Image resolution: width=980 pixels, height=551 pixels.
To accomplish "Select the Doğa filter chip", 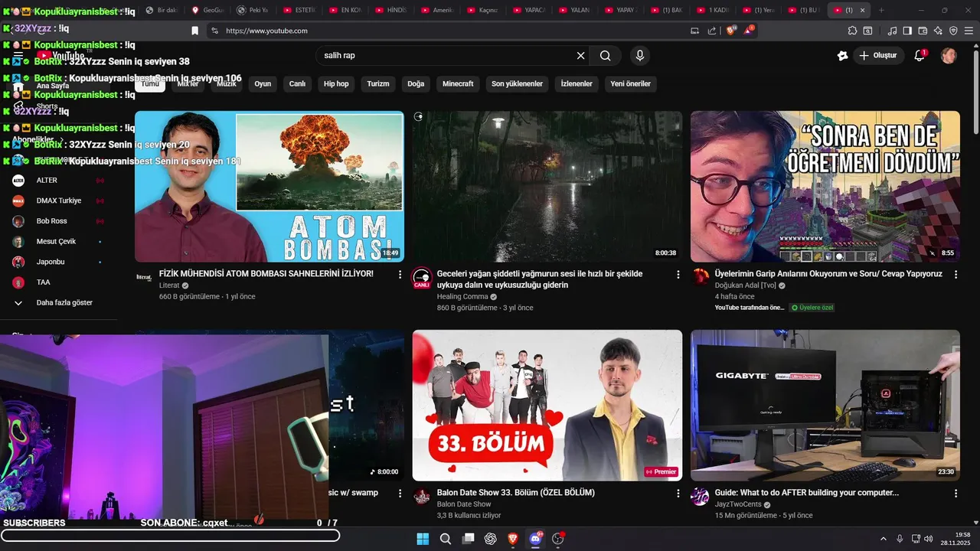I will point(416,83).
